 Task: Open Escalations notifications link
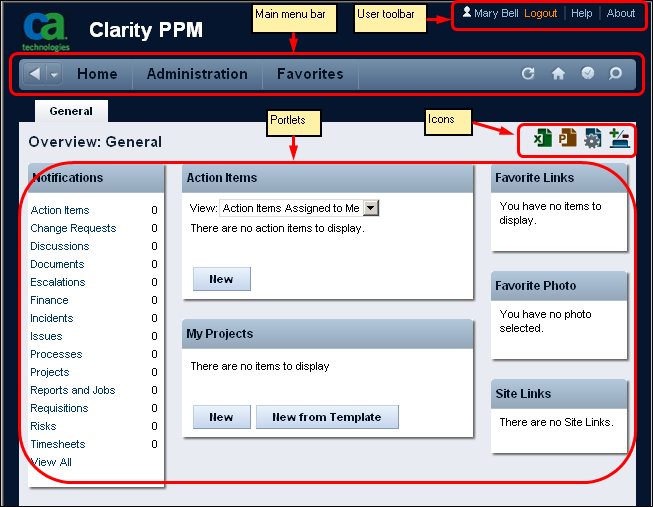tap(58, 282)
